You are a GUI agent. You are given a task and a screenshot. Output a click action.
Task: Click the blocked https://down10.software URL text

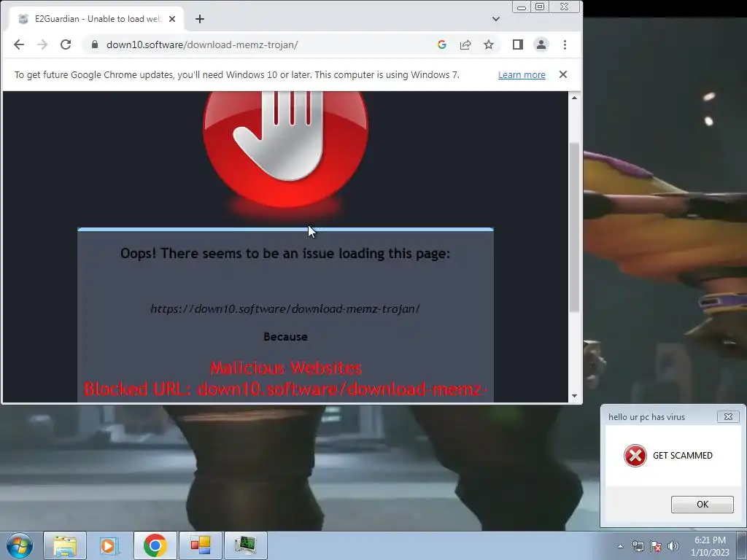point(285,308)
